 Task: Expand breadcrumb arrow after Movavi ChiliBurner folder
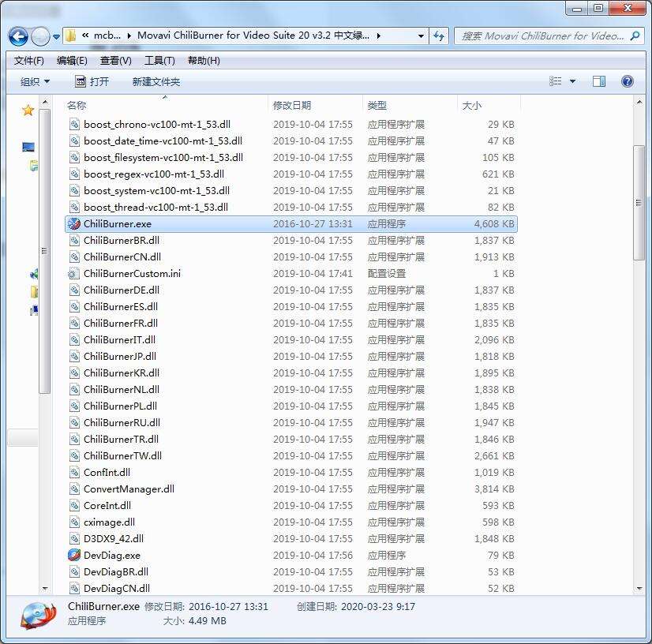click(378, 36)
